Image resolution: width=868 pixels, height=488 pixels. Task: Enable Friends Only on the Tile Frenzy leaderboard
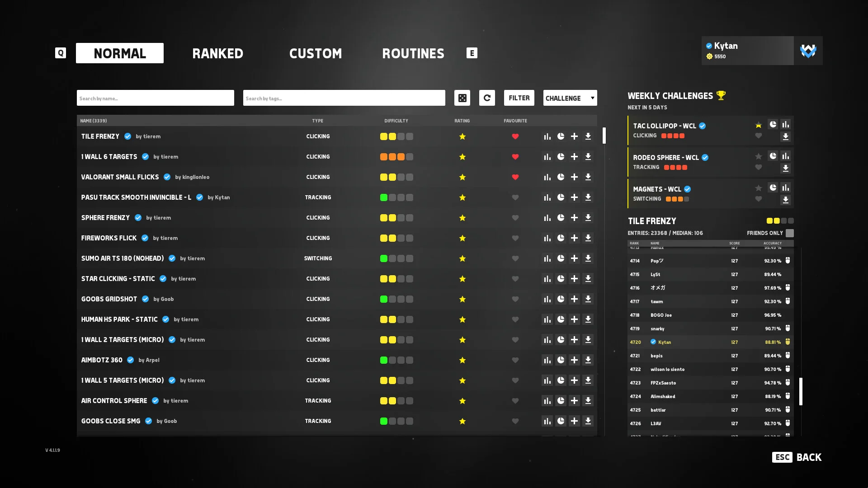point(789,233)
